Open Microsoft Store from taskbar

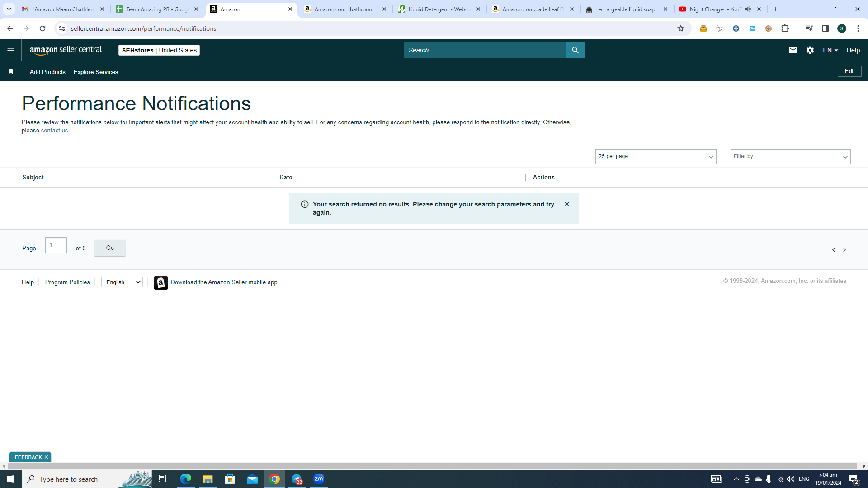(230, 479)
